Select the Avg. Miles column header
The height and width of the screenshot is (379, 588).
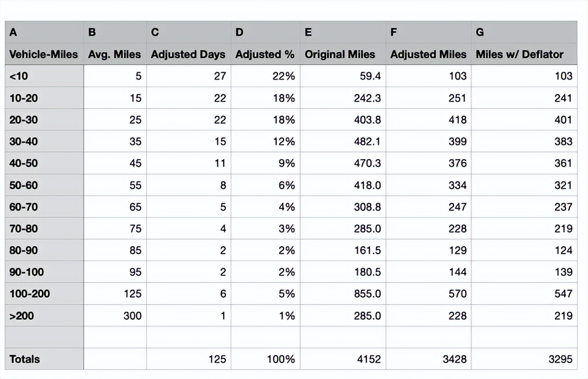tap(115, 54)
